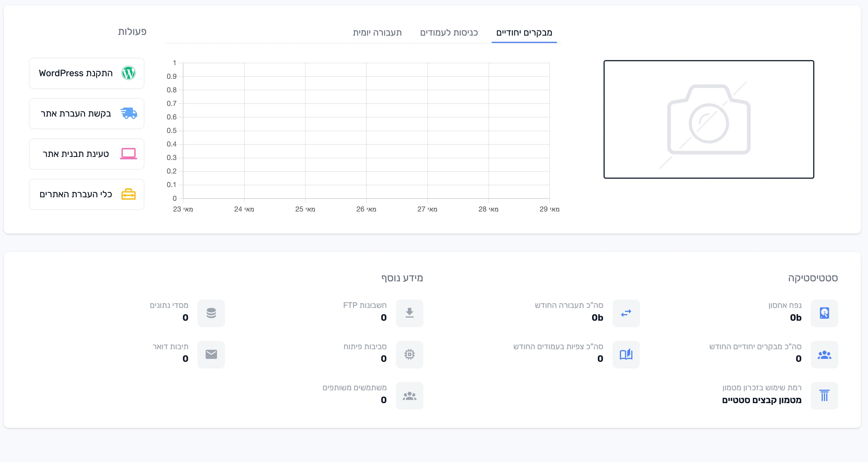Click the site screenshot placeholder thumbnail
Image resolution: width=868 pixels, height=462 pixels.
click(x=709, y=119)
